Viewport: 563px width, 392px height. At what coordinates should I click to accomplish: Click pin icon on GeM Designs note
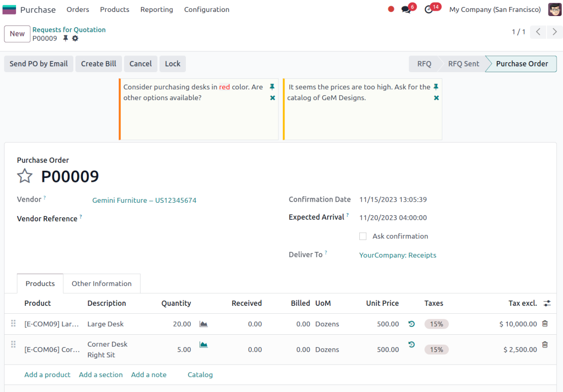tap(436, 87)
